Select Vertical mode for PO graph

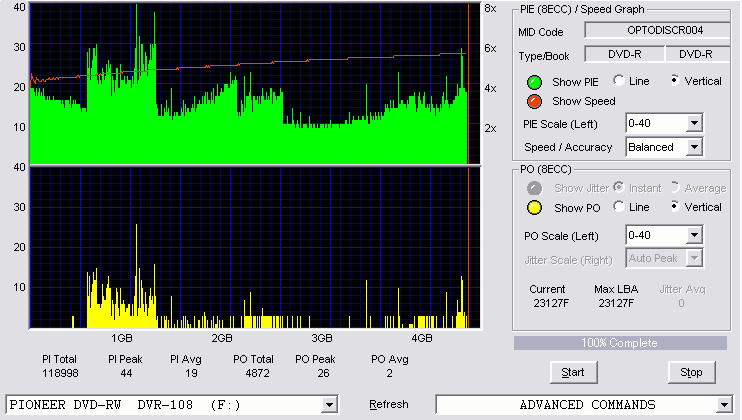[x=675, y=206]
